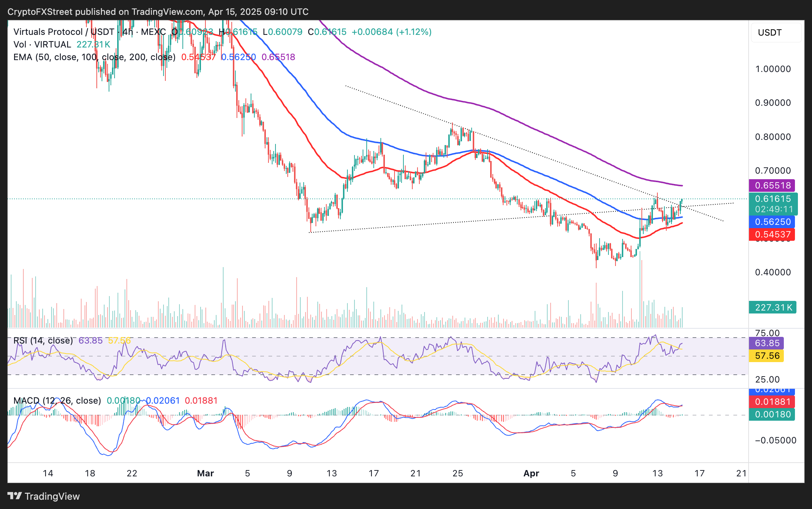Click the yellow 57.56 RSI average tag

[x=767, y=356]
